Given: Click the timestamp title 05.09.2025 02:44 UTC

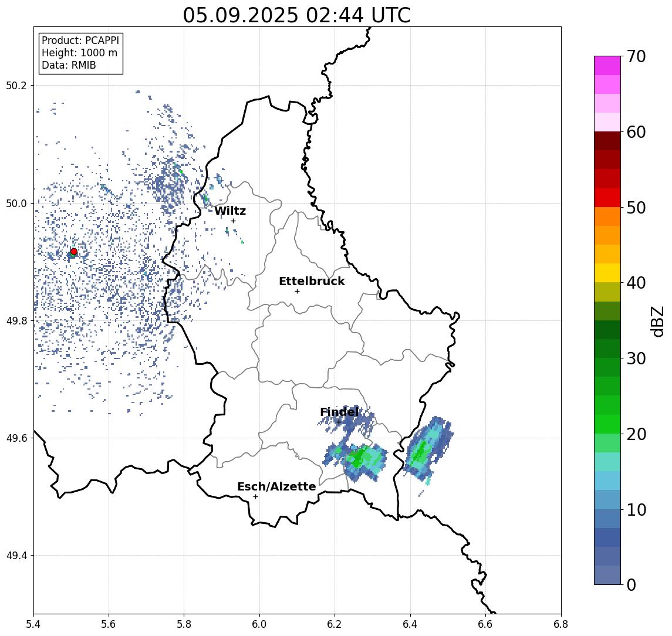Looking at the screenshot, I should coord(296,15).
